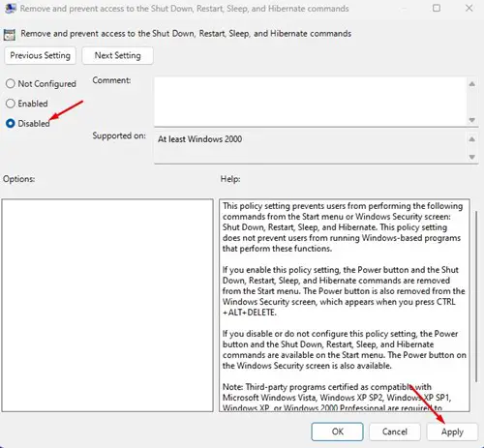The image size is (484, 448).
Task: Click the policy icon in the title bar
Action: point(11,9)
